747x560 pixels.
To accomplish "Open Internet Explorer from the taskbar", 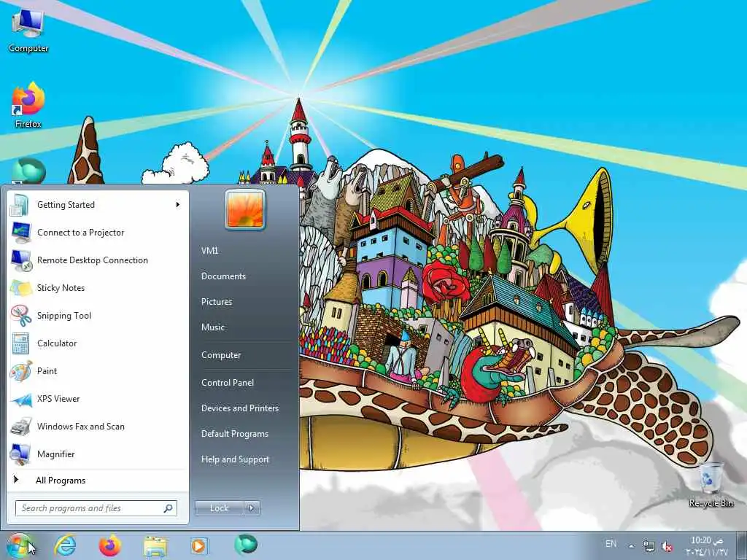I will [64, 545].
